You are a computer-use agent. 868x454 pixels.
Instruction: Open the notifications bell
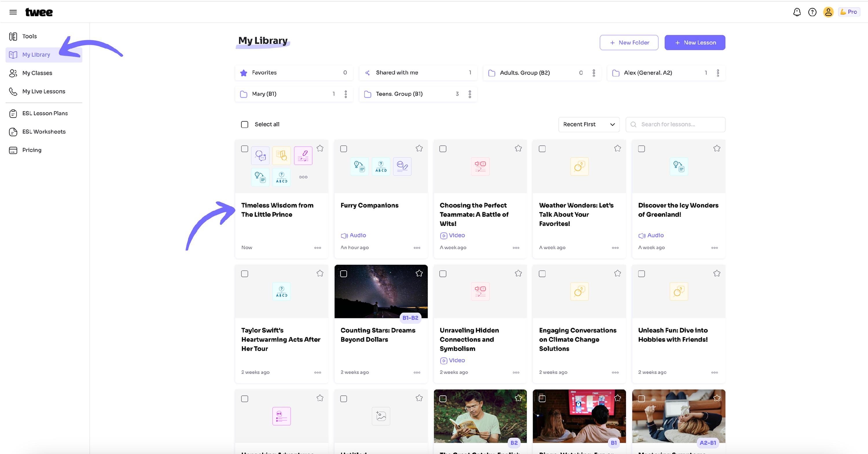click(797, 12)
